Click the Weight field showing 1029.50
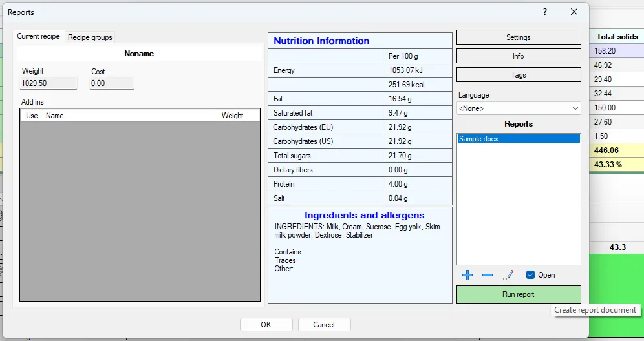 tap(48, 83)
